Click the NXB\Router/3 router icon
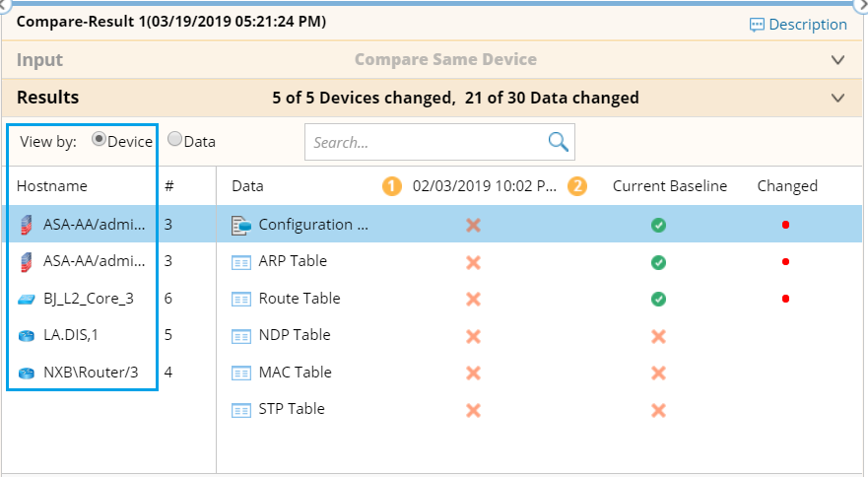The width and height of the screenshot is (868, 477). 26,373
